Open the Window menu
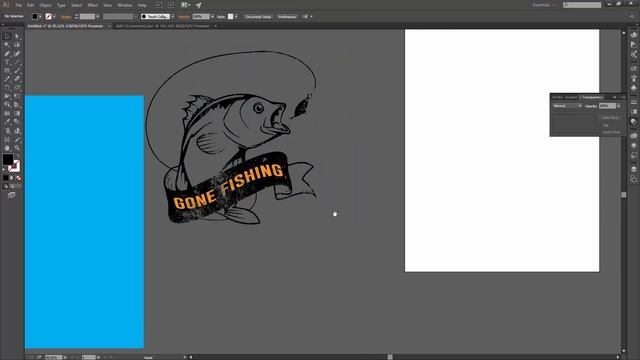Screen dimensions: 640x360 [124, 5]
